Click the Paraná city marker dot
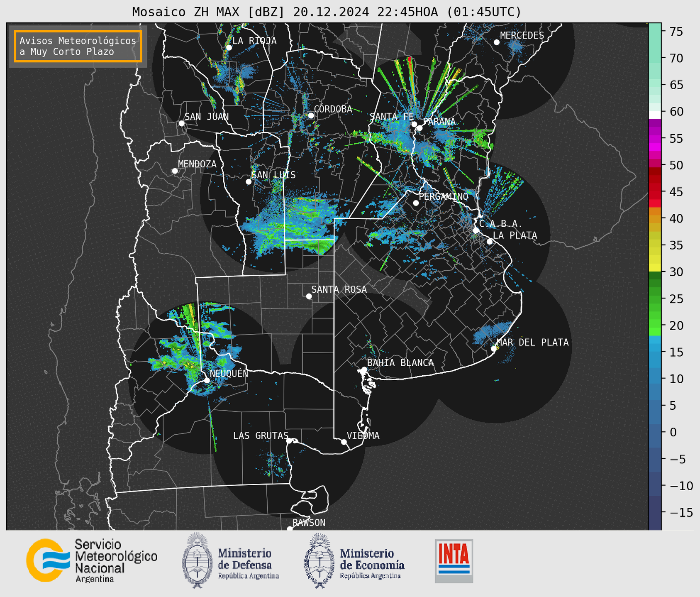 coord(420,128)
